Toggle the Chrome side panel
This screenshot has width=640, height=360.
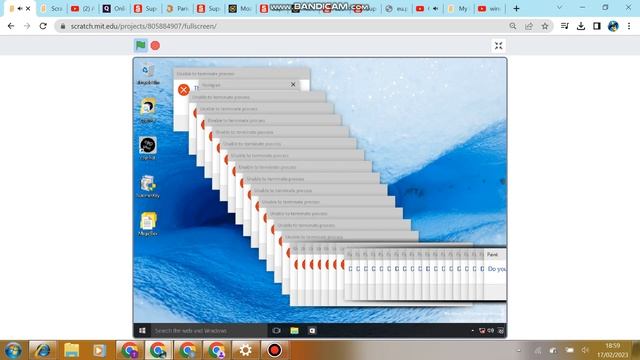[597, 26]
